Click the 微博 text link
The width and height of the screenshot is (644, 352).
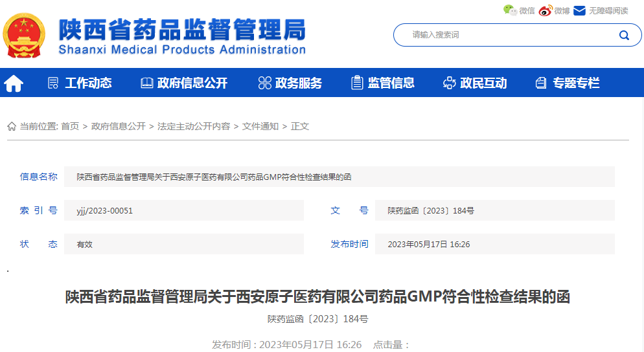point(562,10)
